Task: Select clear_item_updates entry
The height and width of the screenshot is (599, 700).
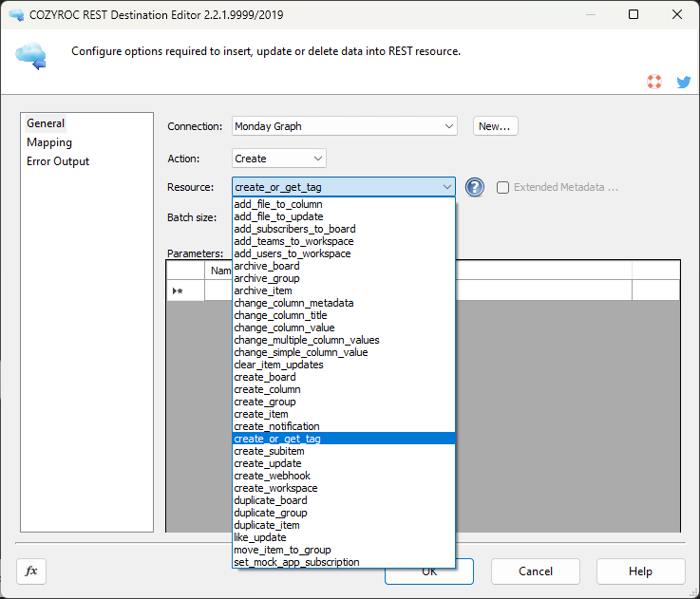Action: click(344, 365)
